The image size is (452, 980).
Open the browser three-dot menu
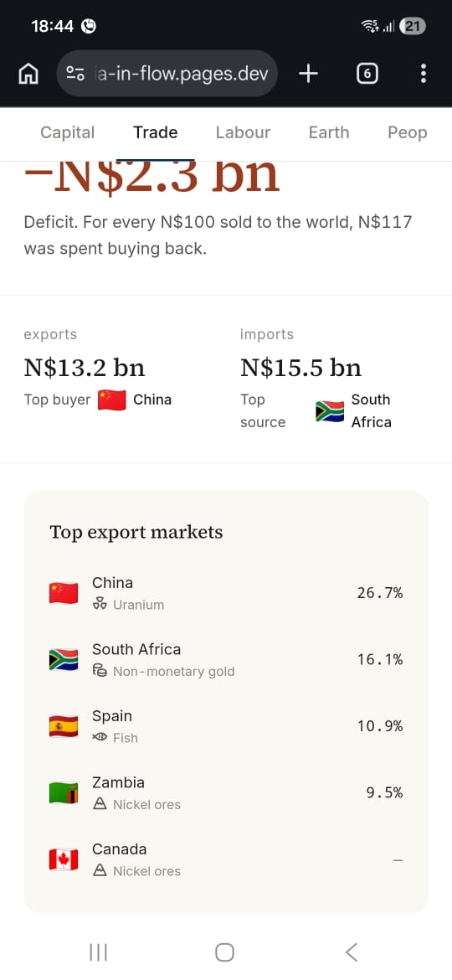(x=424, y=74)
